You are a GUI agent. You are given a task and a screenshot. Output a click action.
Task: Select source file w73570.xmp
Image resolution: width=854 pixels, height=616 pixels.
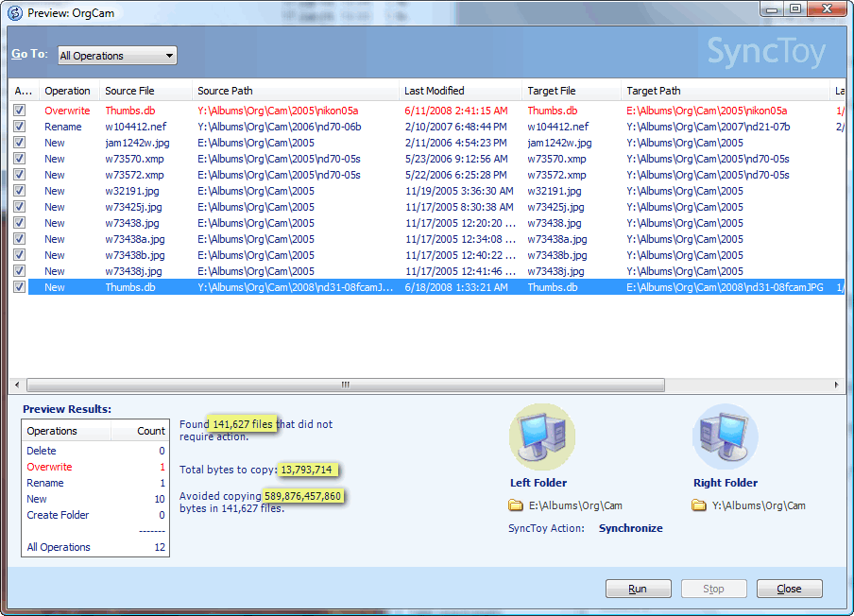134,159
